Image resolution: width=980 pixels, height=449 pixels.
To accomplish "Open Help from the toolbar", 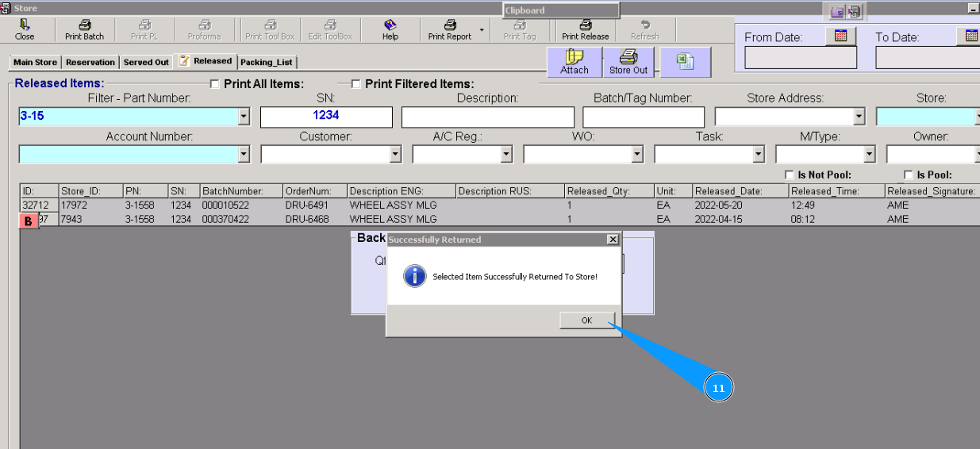I will pyautogui.click(x=390, y=30).
